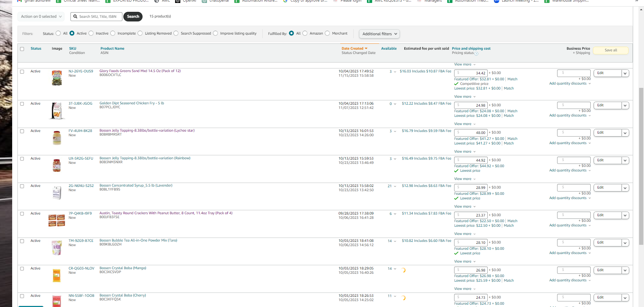Click the 15 product(s) count text
The height and width of the screenshot is (307, 644).
tap(160, 16)
